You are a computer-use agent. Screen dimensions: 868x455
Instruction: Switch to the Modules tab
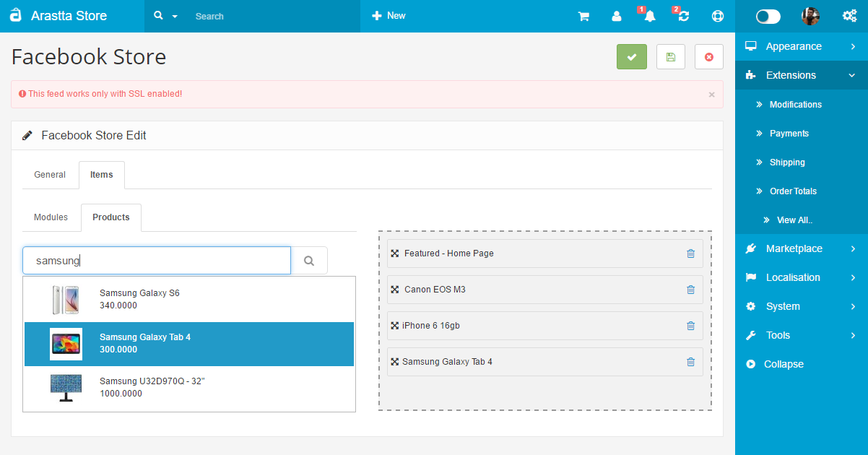51,217
